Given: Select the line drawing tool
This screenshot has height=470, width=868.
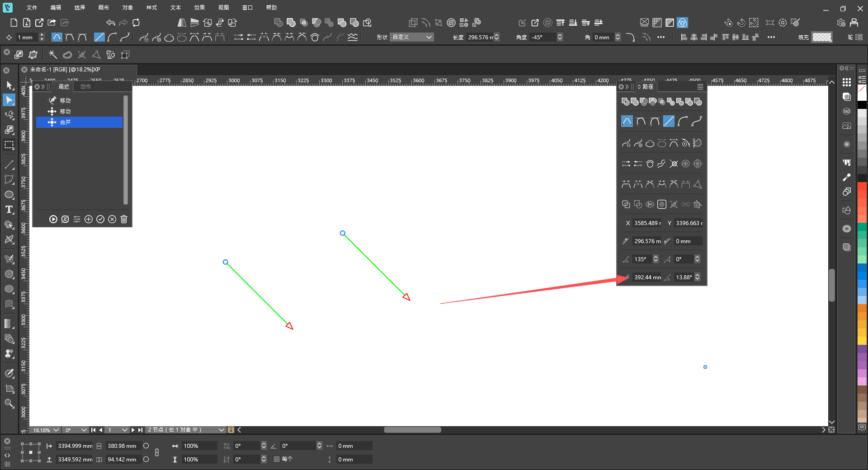Looking at the screenshot, I should (x=9, y=164).
